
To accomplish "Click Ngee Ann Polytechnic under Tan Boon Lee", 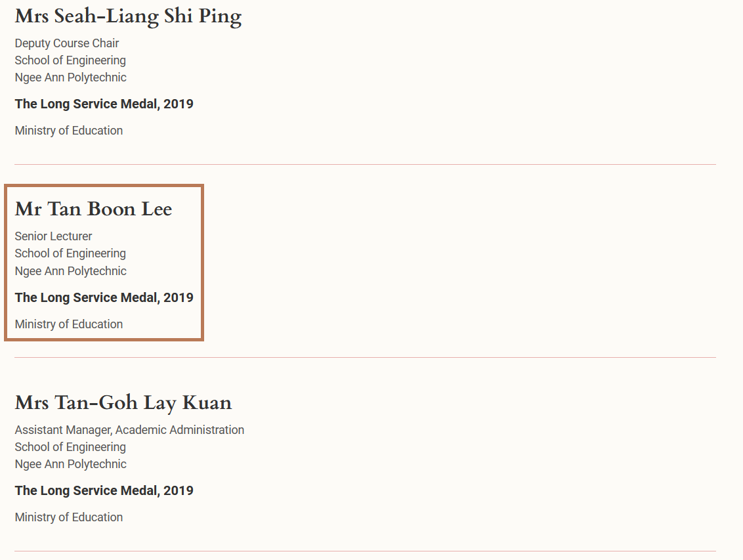I will click(71, 271).
